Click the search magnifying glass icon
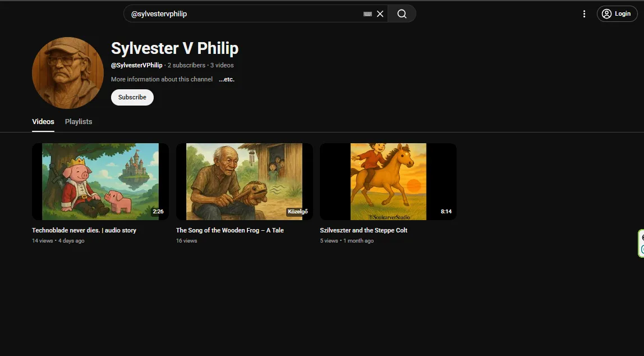The width and height of the screenshot is (644, 356). 402,13
